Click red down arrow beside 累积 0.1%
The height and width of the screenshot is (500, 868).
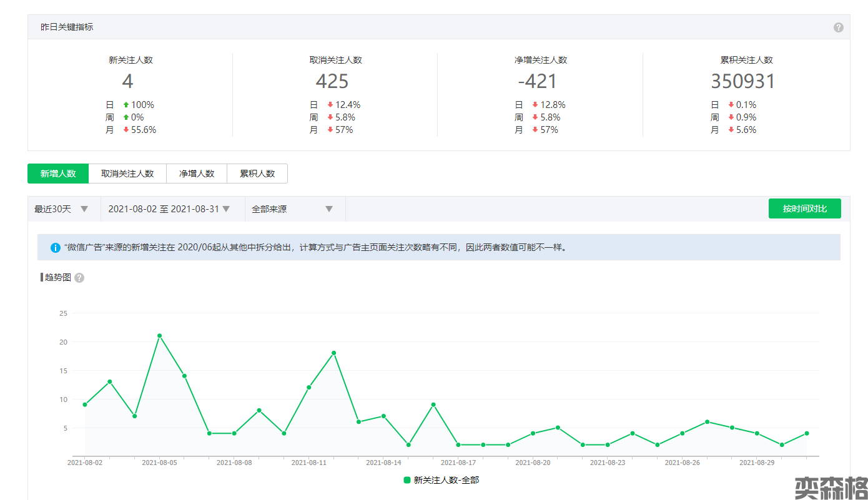click(731, 105)
